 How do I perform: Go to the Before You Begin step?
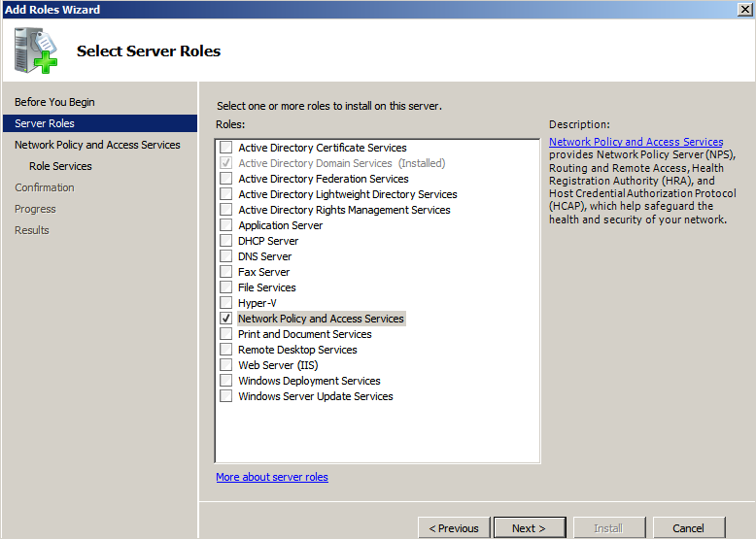click(x=54, y=102)
